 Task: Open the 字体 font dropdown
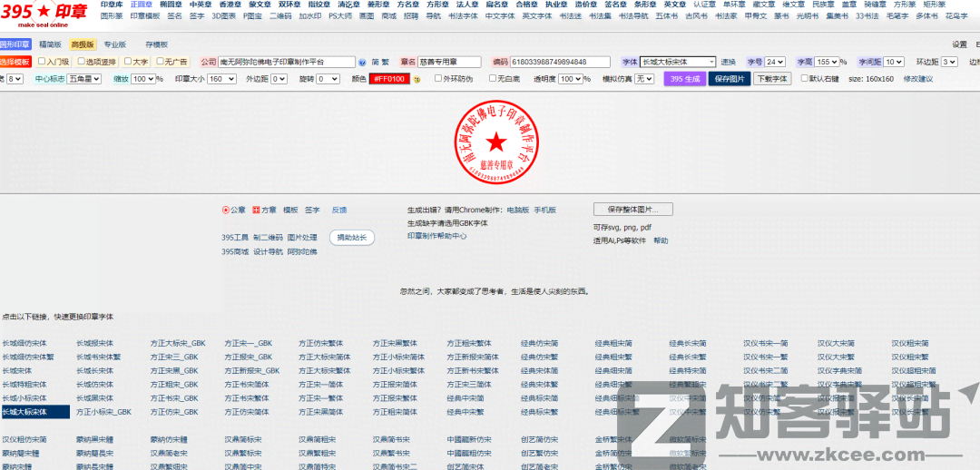tap(678, 62)
